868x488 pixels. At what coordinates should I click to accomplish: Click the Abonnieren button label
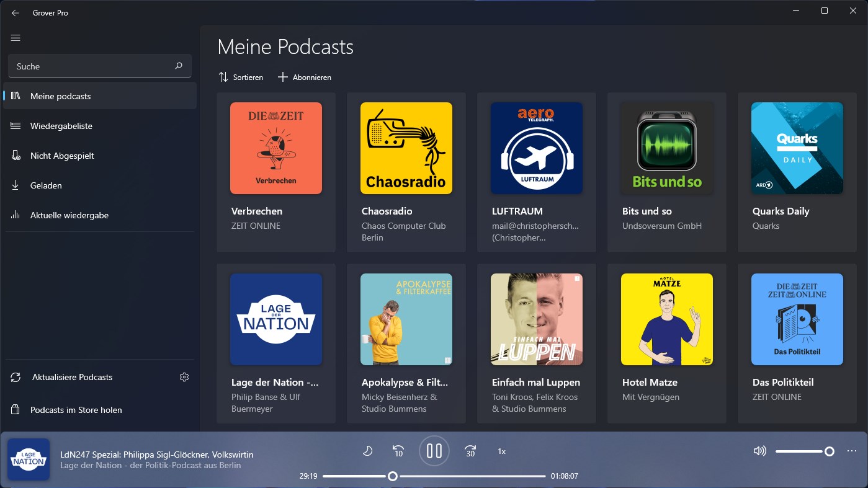pyautogui.click(x=312, y=78)
